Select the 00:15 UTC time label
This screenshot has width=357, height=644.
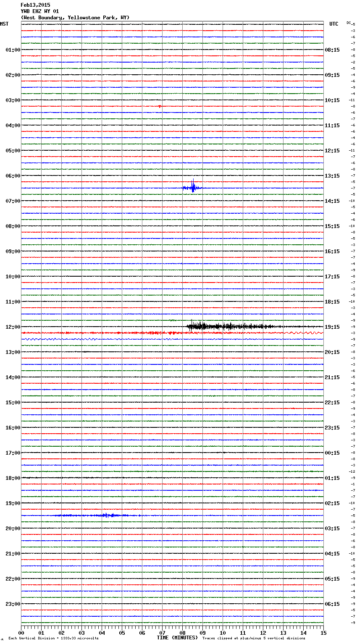pos(332,453)
